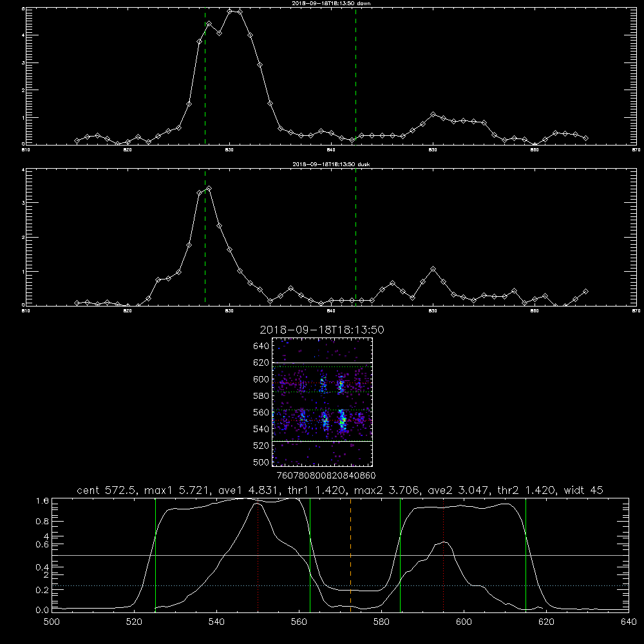Screen dimensions: 644x644
Task: Click the '540' label on bottom plot x-axis
Action: 216,622
